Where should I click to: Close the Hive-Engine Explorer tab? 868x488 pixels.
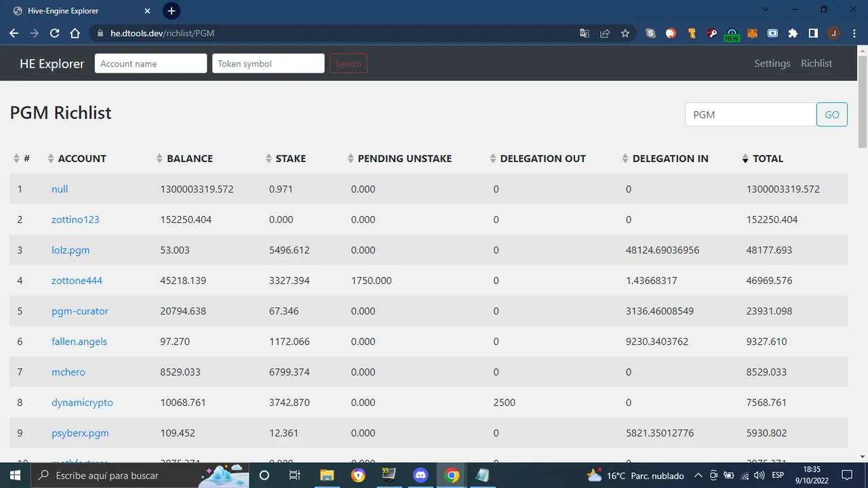click(x=148, y=11)
